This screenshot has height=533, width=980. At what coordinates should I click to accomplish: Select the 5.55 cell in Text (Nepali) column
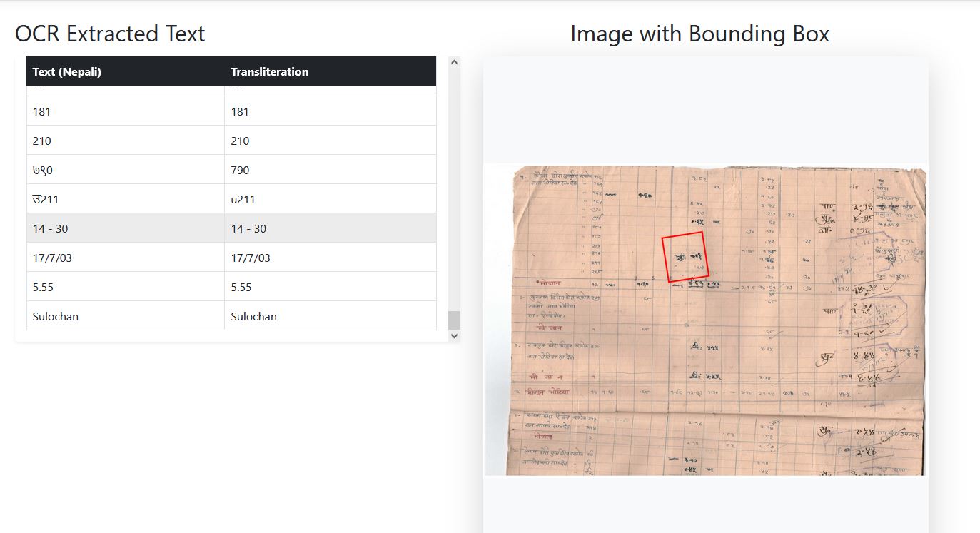click(126, 287)
